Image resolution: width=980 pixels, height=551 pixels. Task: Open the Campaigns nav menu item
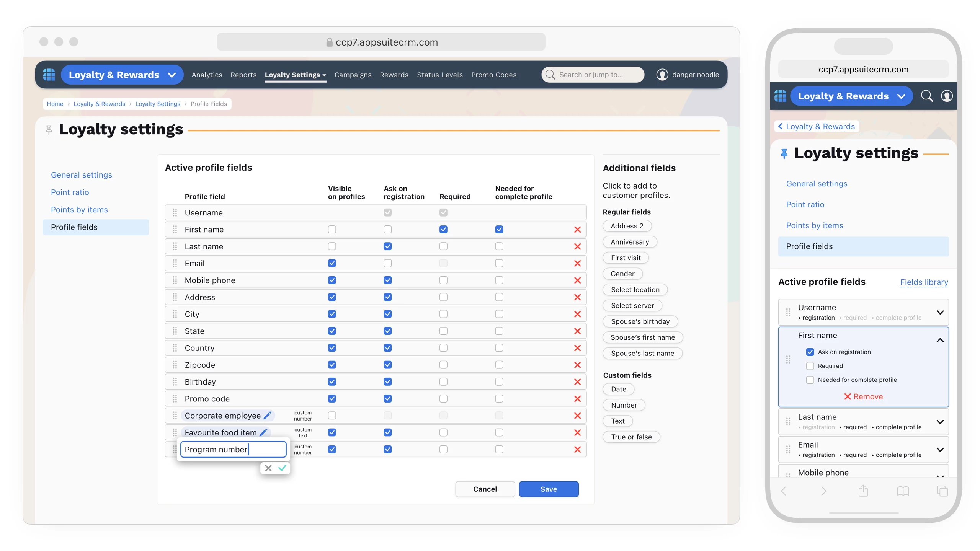click(x=353, y=75)
